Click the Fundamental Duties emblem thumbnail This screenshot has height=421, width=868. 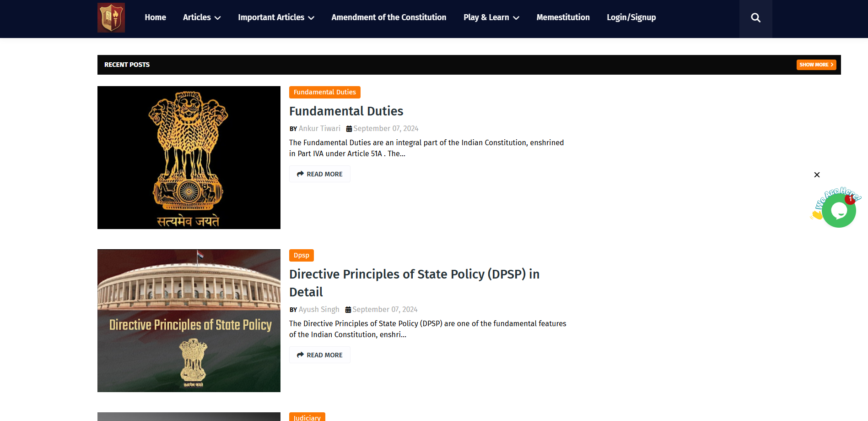coord(189,158)
